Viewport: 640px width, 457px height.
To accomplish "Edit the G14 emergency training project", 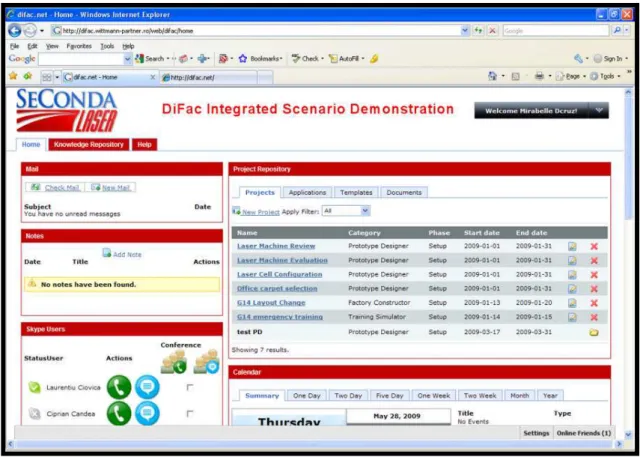I will tap(573, 317).
